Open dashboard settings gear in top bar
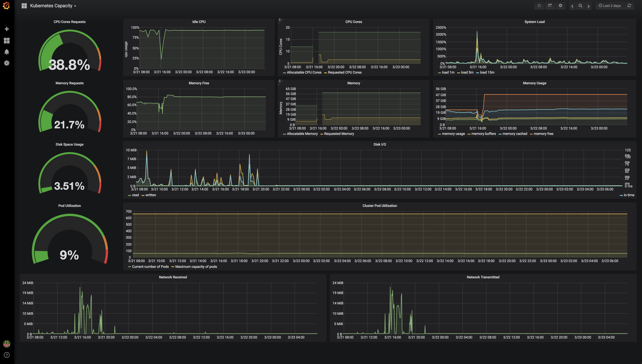This screenshot has height=364, width=642. [x=561, y=6]
